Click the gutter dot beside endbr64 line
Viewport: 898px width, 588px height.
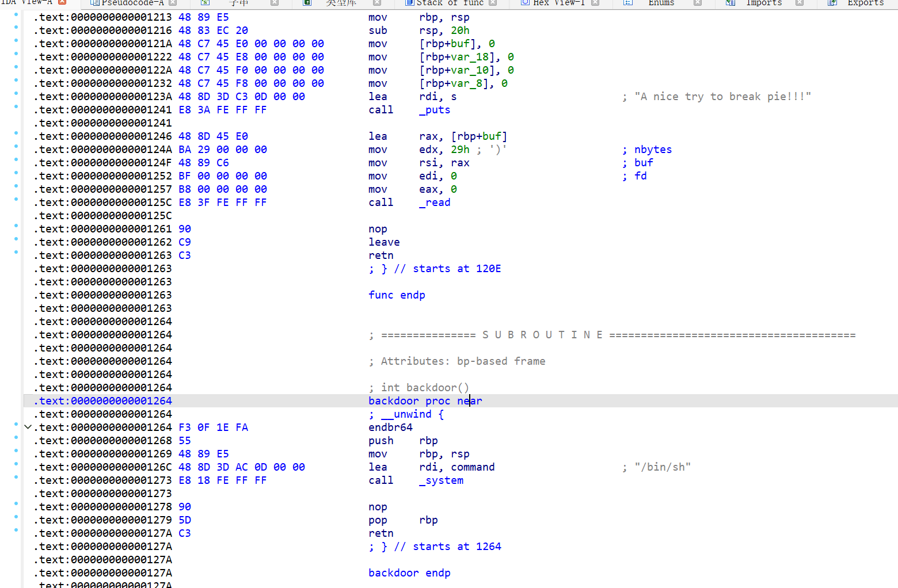[16, 425]
